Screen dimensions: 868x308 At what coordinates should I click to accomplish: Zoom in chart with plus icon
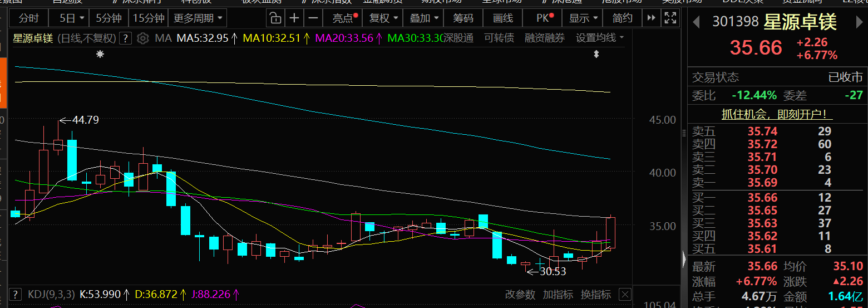[x=294, y=18]
